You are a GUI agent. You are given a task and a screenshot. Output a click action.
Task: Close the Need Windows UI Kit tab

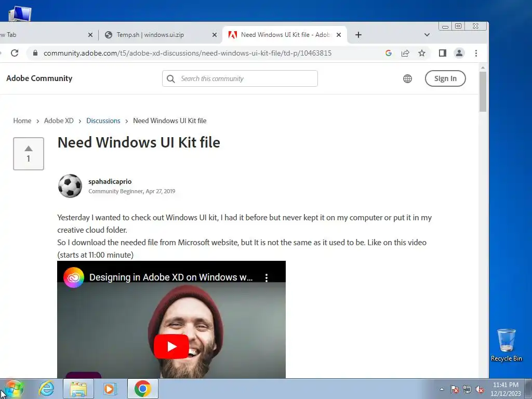[x=339, y=35]
